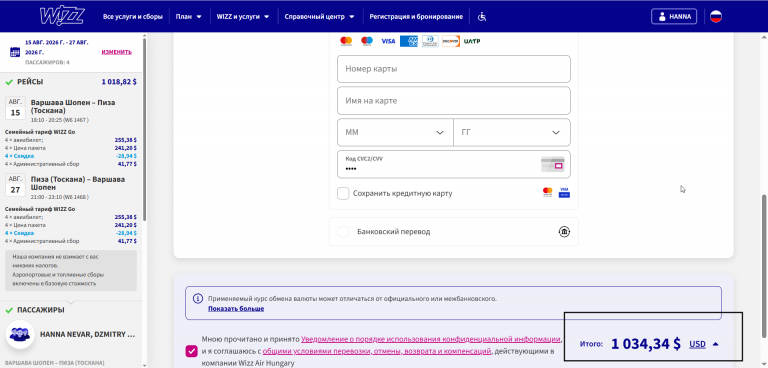Image resolution: width=768 pixels, height=368 pixels.
Task: Tick the save credit card checkbox
Action: (343, 193)
